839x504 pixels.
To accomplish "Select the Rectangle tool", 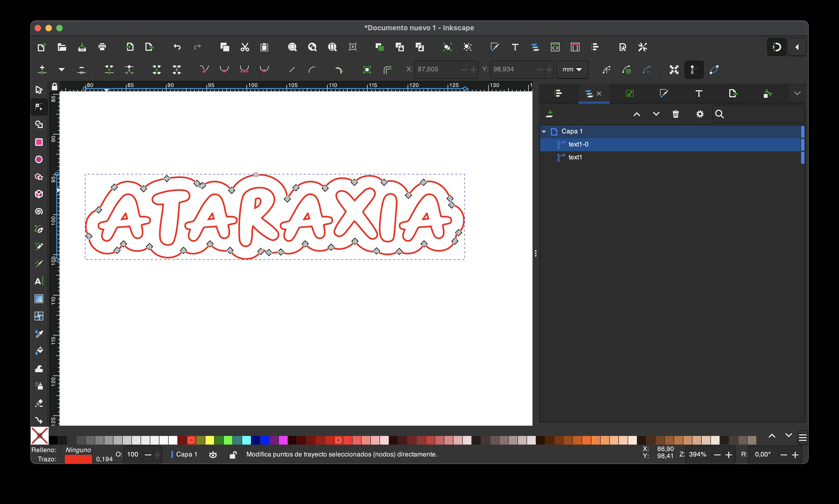I will 39,142.
